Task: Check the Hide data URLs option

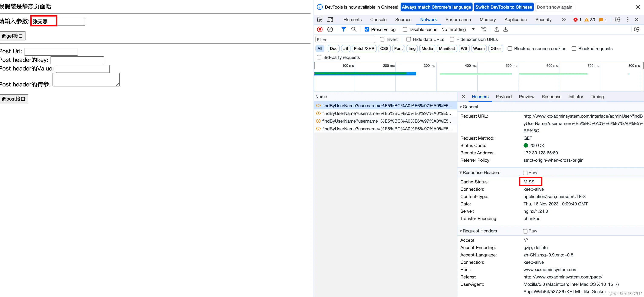Action: [409, 40]
